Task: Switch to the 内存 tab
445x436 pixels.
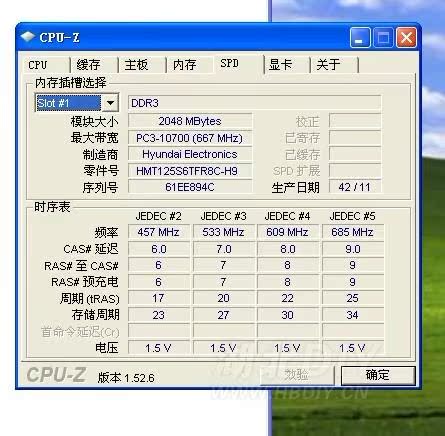Action: point(190,65)
